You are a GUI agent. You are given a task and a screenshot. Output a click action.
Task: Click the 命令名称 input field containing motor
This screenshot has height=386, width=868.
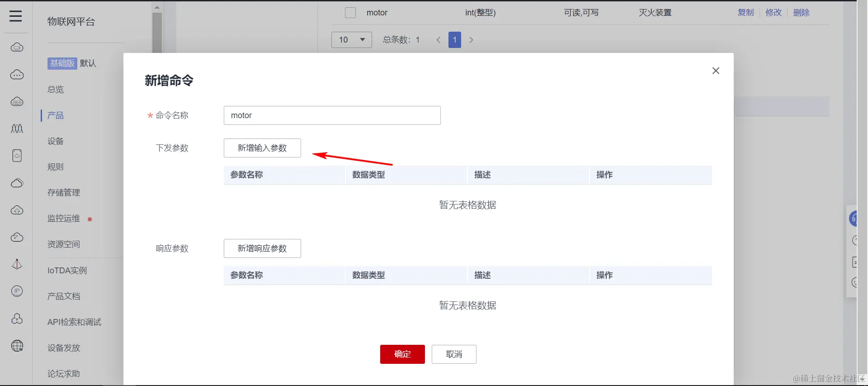coord(332,115)
